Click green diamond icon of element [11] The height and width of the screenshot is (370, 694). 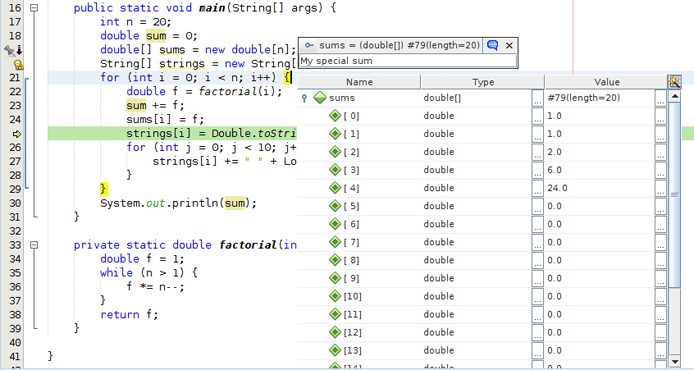335,315
